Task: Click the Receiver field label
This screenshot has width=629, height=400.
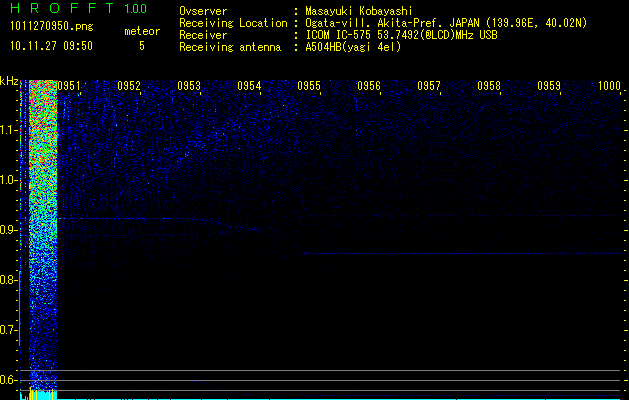Action: [203, 35]
